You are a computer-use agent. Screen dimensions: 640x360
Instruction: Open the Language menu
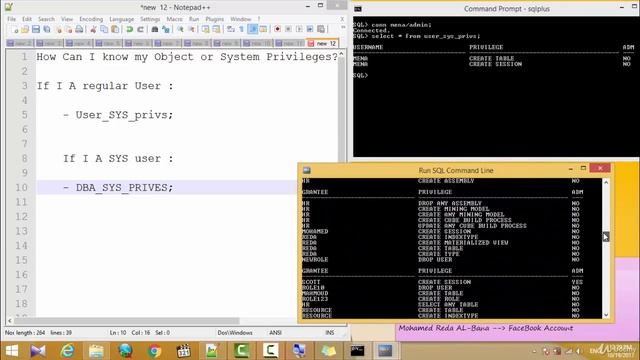[122, 19]
